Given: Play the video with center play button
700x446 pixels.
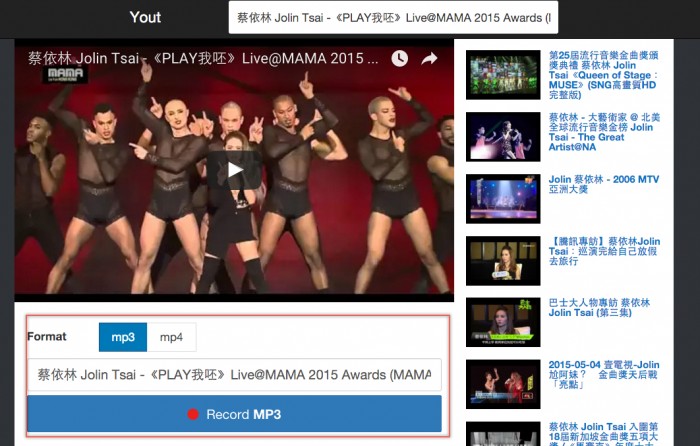Looking at the screenshot, I should click(234, 170).
